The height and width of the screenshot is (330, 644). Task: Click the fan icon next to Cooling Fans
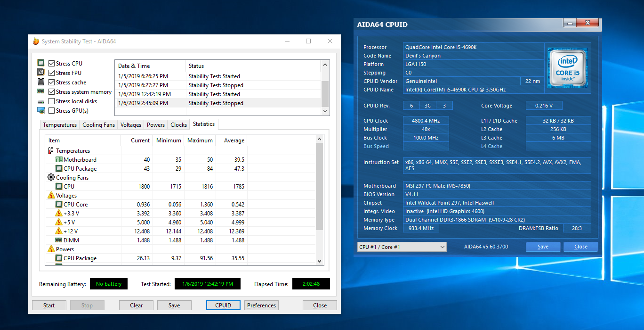[51, 178]
